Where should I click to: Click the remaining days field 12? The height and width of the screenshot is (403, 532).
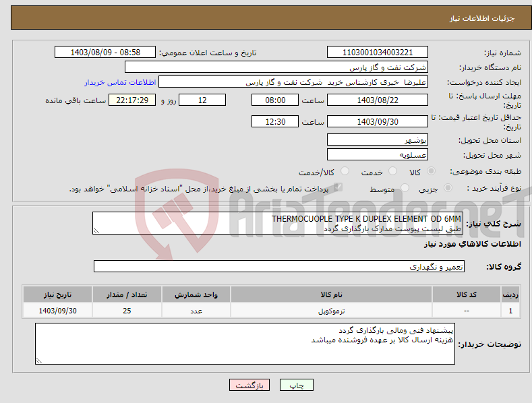[202, 100]
